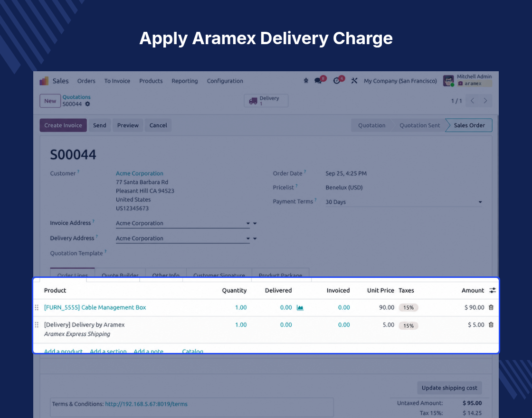
Task: Open the Configuration menu
Action: coord(225,81)
